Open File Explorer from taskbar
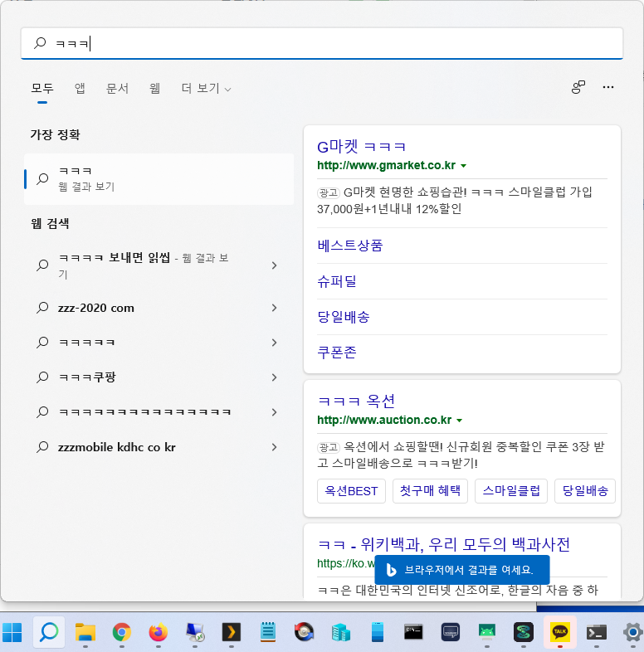644x652 pixels. coord(85,632)
